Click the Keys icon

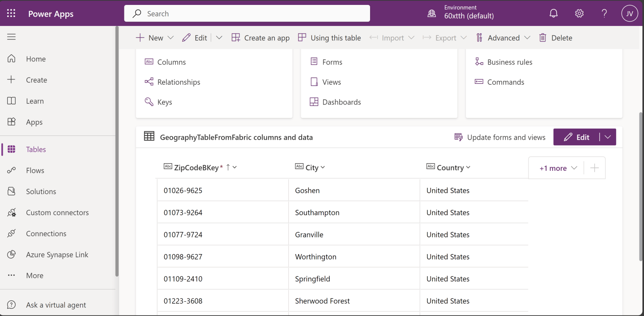pyautogui.click(x=149, y=102)
